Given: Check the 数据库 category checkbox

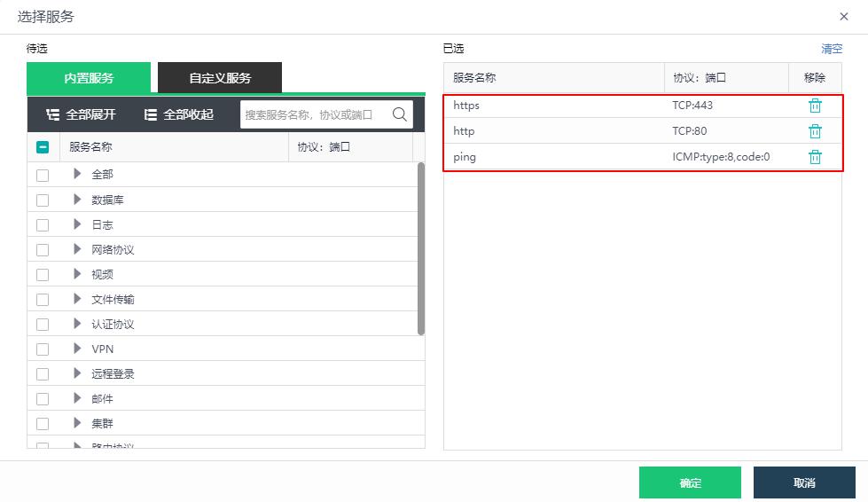Looking at the screenshot, I should [43, 200].
